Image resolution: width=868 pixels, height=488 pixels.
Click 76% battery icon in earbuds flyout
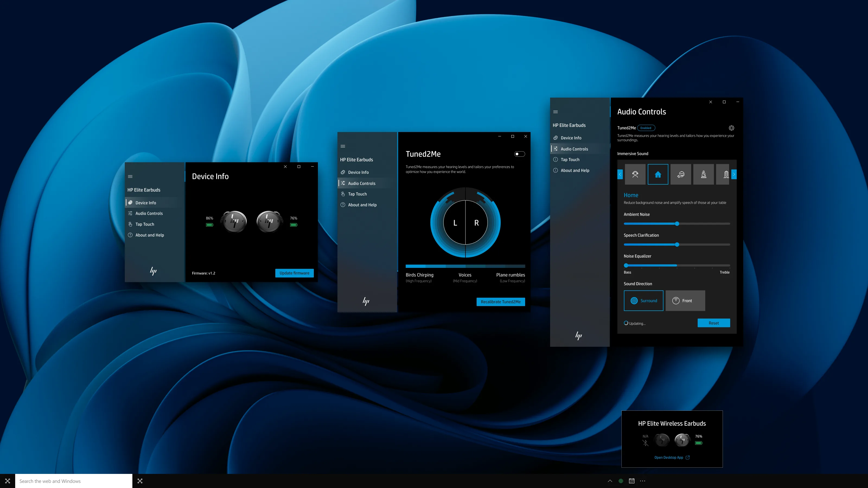[x=698, y=443]
